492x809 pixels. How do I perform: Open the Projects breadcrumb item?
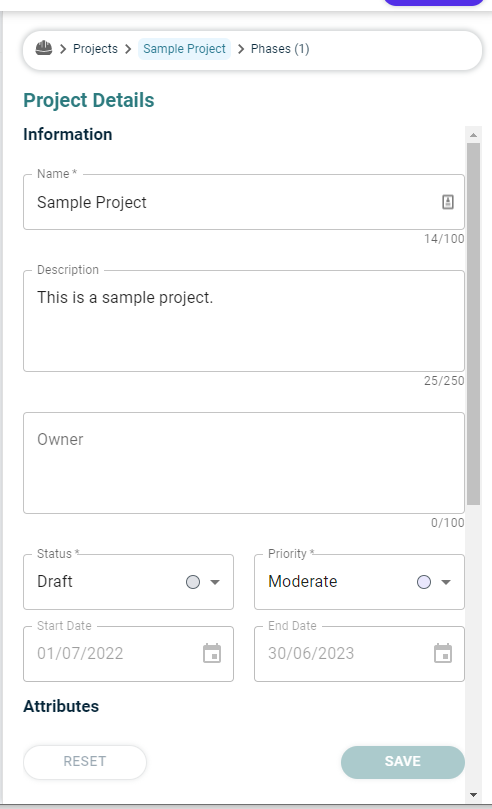pyautogui.click(x=95, y=49)
